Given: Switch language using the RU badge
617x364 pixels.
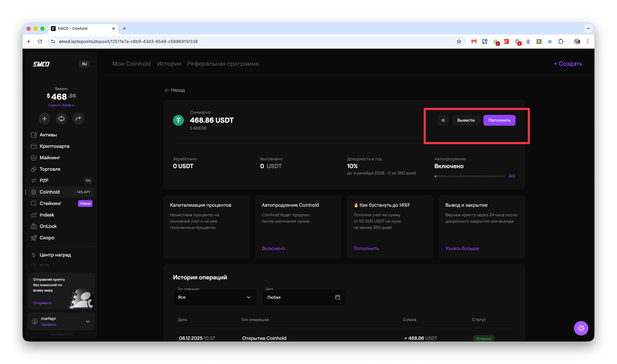Looking at the screenshot, I should (84, 64).
